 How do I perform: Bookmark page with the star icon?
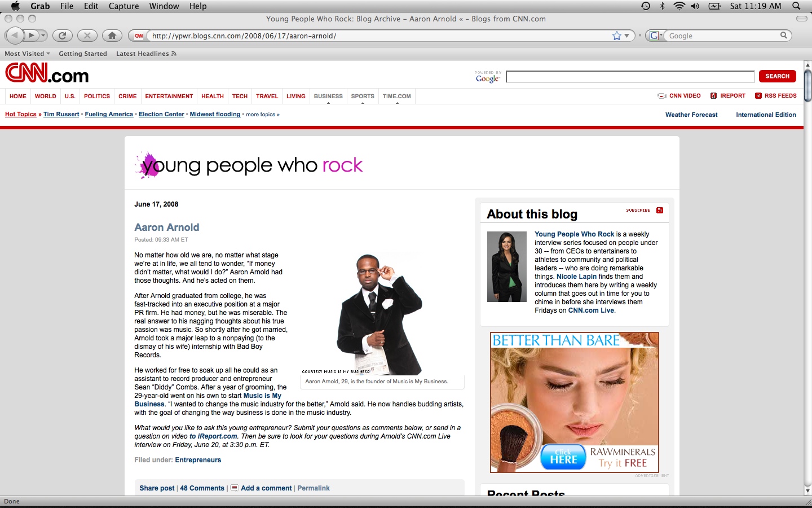click(616, 36)
